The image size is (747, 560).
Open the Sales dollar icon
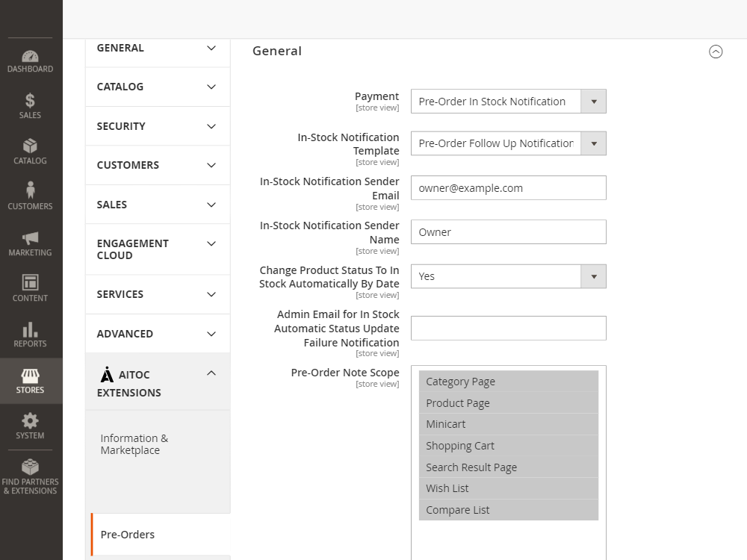[30, 101]
